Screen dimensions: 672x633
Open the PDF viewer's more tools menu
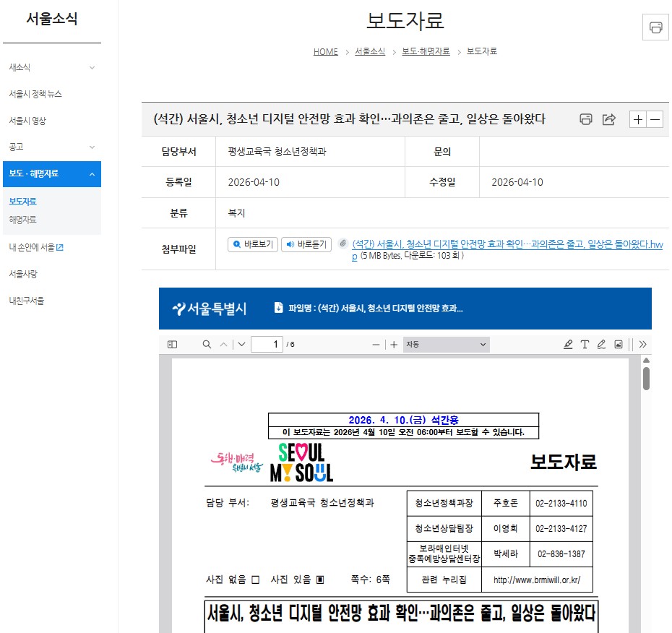click(642, 345)
